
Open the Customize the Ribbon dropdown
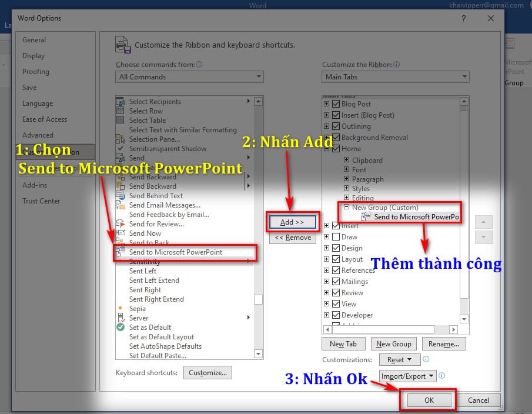464,76
